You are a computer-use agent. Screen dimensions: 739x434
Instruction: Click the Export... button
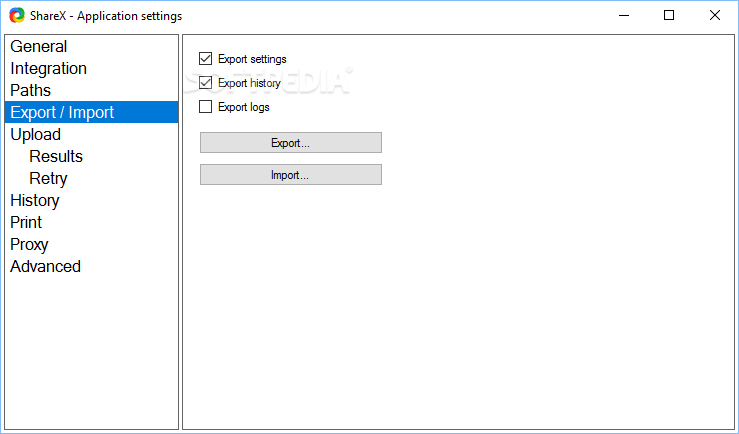tap(291, 143)
